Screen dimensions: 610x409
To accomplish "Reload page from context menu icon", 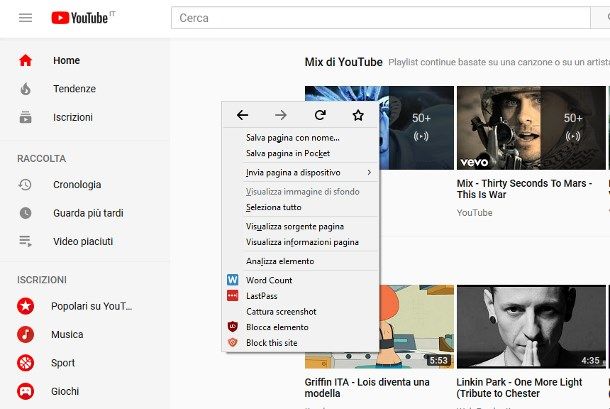I will coord(320,115).
